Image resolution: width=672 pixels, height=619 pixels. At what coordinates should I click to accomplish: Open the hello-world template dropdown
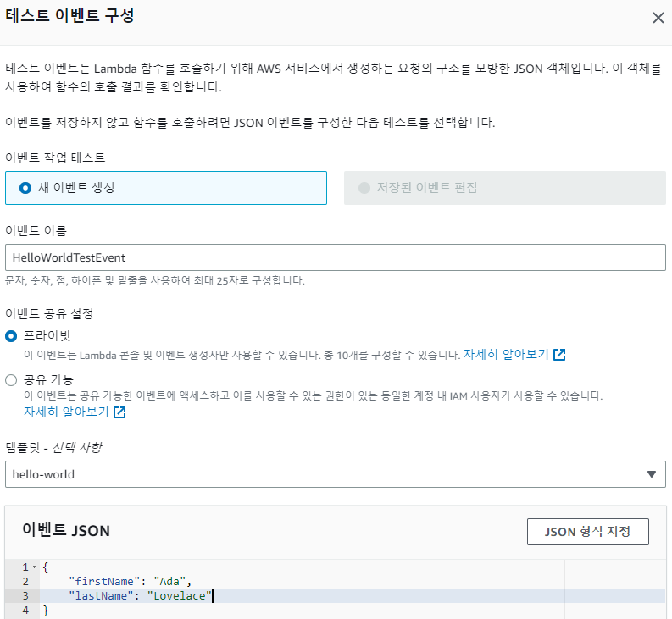335,474
